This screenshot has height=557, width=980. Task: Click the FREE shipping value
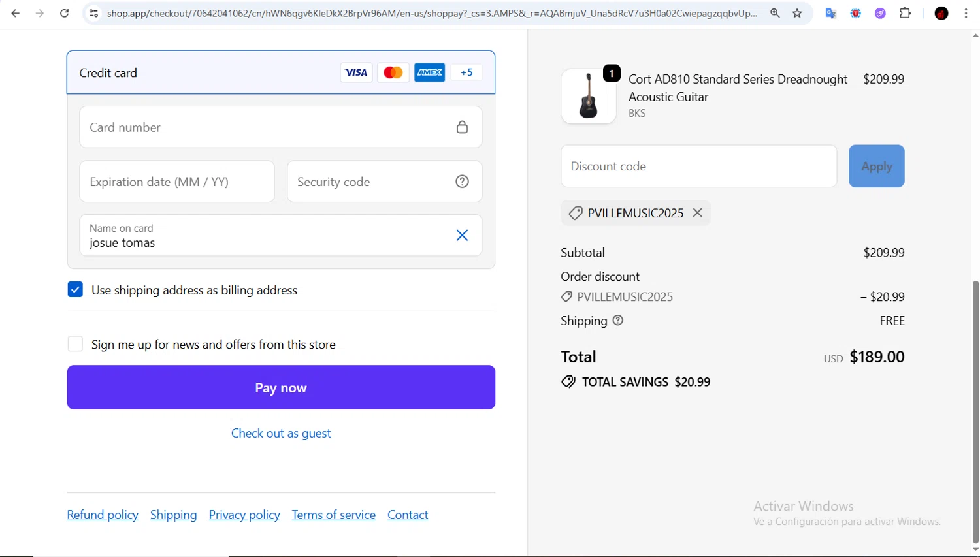coord(892,321)
